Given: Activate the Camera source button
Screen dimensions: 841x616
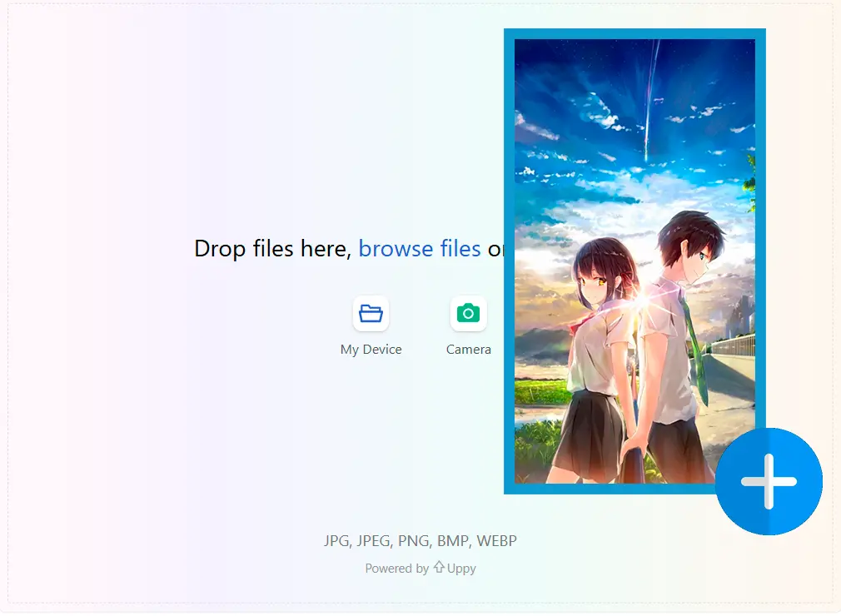Looking at the screenshot, I should coord(468,325).
